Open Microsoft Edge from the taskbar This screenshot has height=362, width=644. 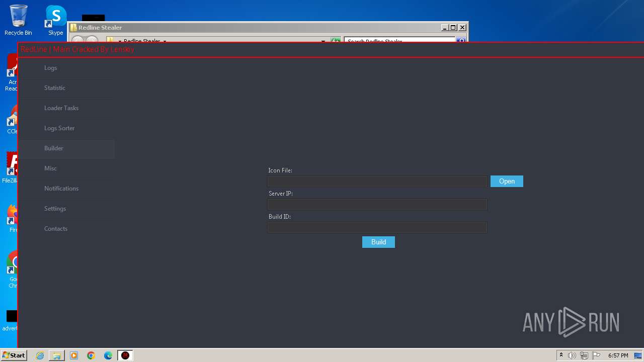coord(108,355)
